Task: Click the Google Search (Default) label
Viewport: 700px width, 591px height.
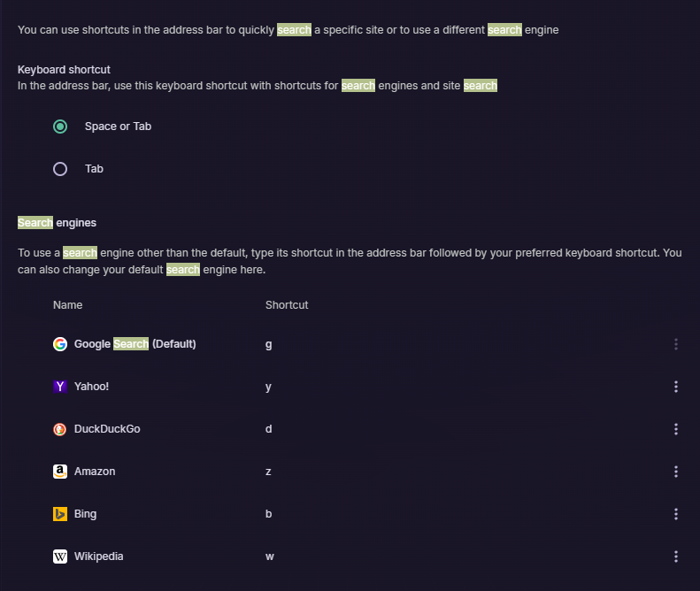Action: coord(135,344)
